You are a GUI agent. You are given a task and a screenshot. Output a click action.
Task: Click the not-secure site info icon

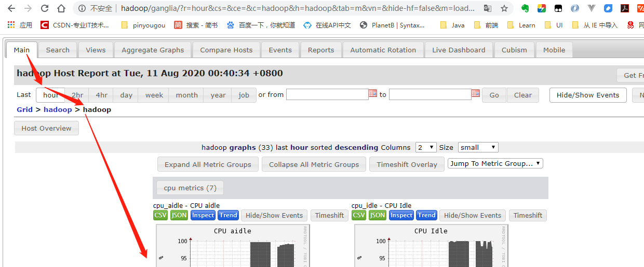pos(82,8)
